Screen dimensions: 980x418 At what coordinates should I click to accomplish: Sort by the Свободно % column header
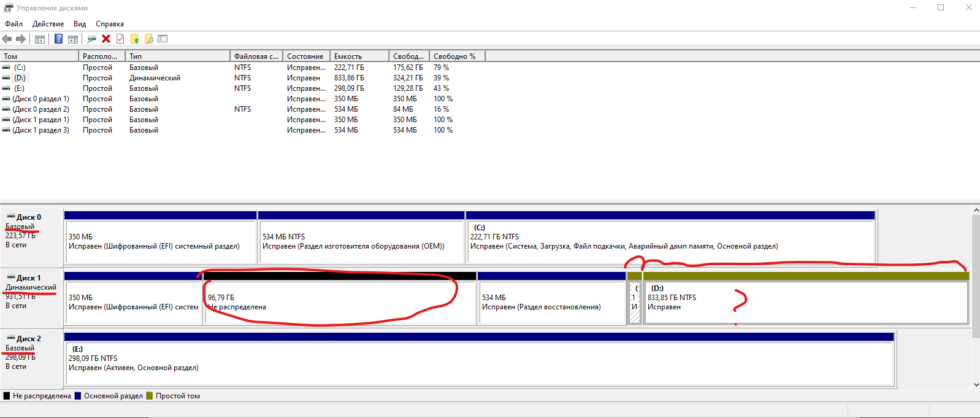(457, 56)
